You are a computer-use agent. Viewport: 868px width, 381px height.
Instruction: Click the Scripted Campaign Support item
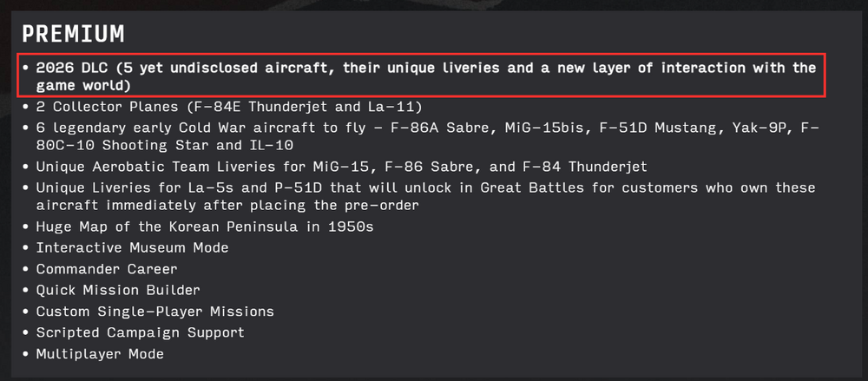pyautogui.click(x=140, y=332)
